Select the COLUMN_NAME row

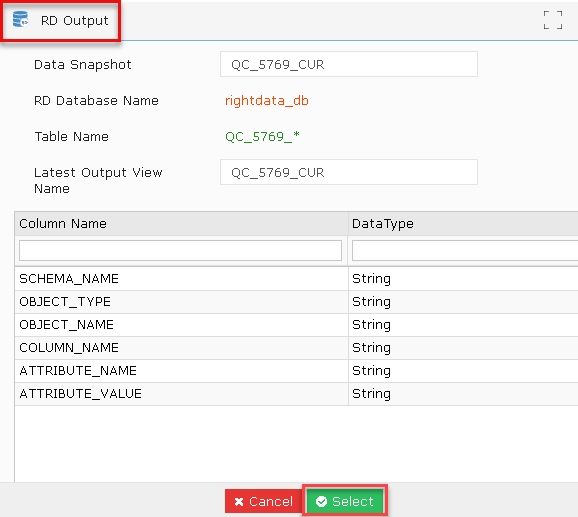point(296,347)
